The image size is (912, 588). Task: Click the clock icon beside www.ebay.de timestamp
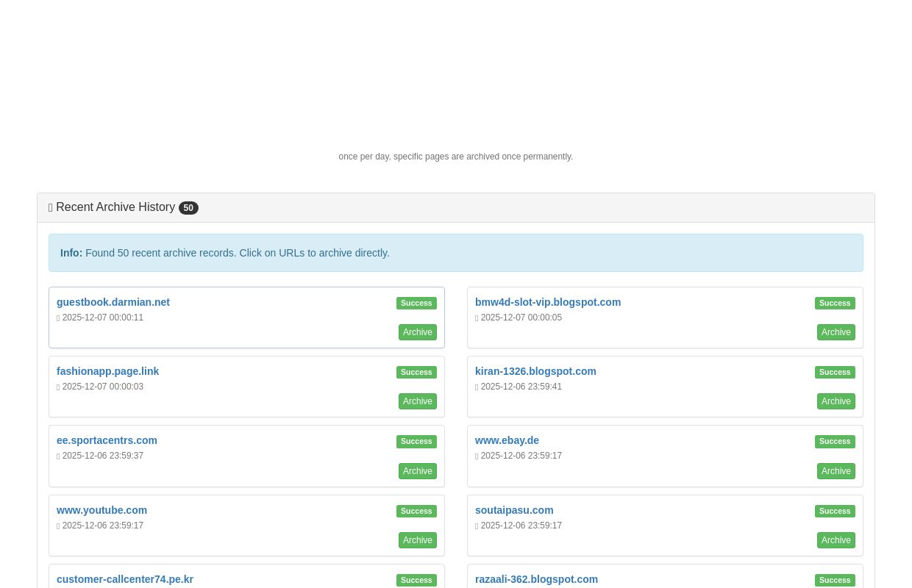click(x=477, y=456)
